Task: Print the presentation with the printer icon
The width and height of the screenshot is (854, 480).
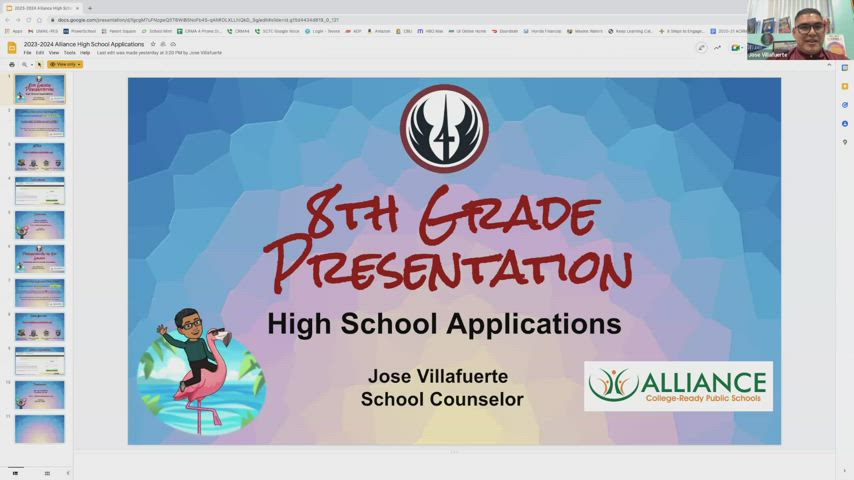Action: (12, 64)
